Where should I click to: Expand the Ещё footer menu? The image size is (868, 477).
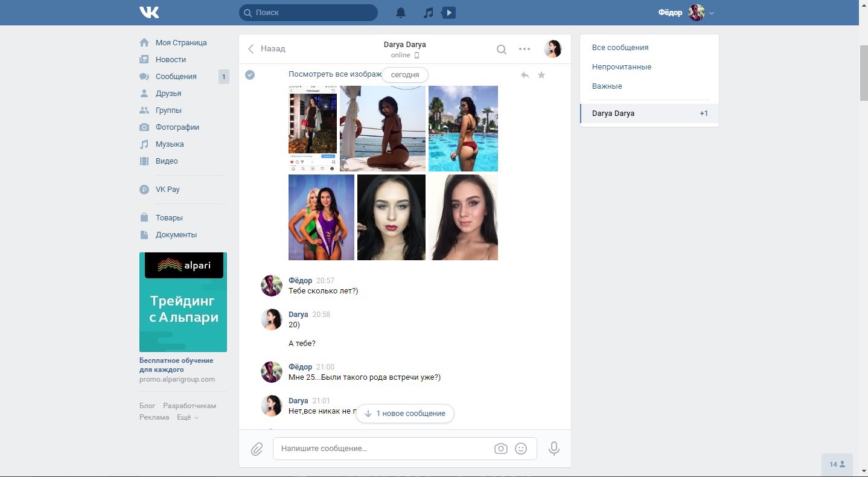(188, 417)
